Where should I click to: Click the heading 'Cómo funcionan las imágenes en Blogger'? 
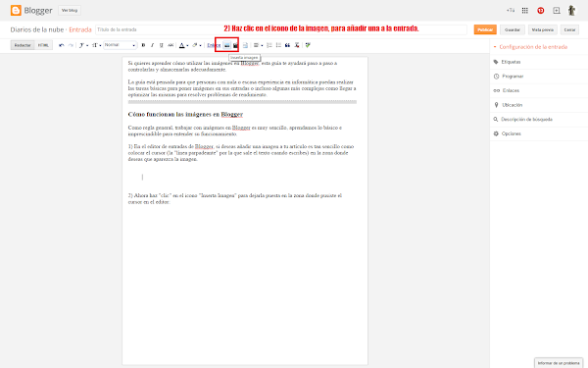tap(185, 114)
